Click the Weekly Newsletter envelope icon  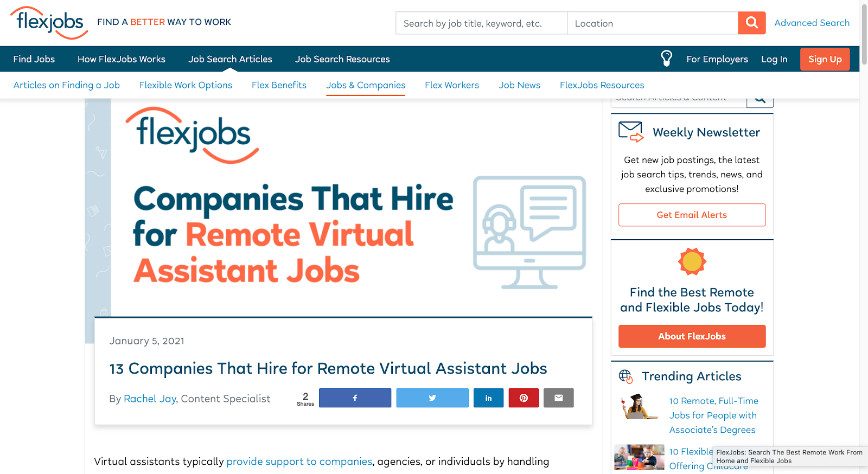point(631,132)
